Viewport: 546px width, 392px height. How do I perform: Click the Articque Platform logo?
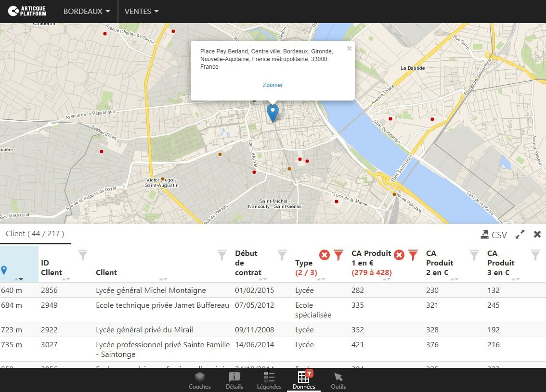coord(27,11)
